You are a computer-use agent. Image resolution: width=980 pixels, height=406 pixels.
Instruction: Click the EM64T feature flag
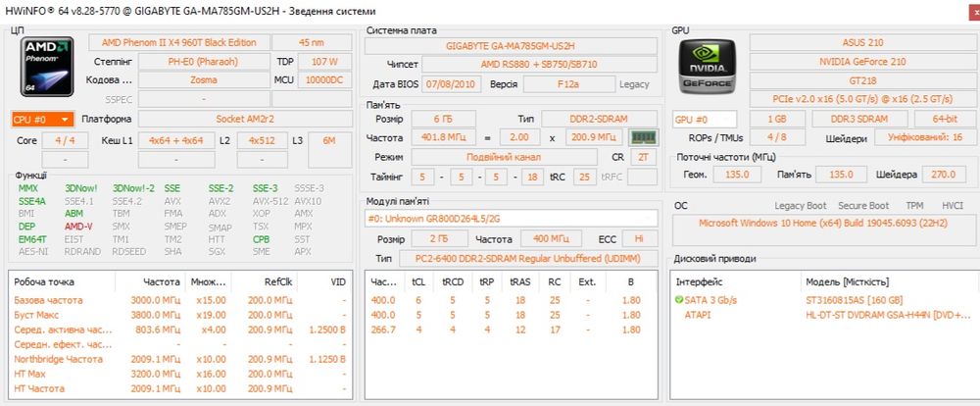(31, 239)
